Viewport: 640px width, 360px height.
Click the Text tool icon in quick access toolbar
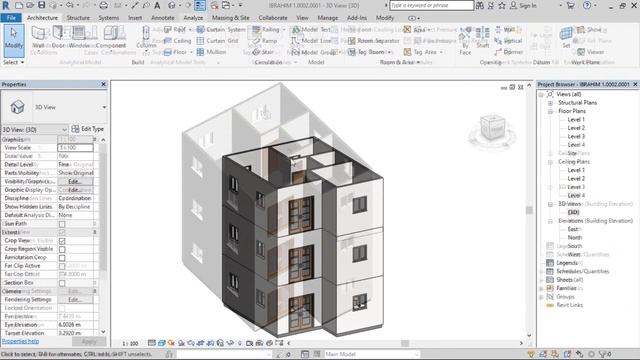(157, 5)
